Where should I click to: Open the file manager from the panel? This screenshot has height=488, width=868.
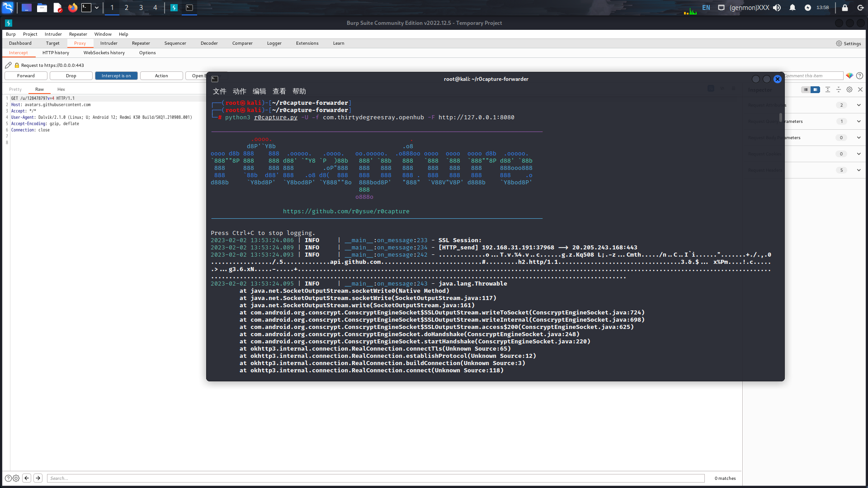[x=42, y=8]
